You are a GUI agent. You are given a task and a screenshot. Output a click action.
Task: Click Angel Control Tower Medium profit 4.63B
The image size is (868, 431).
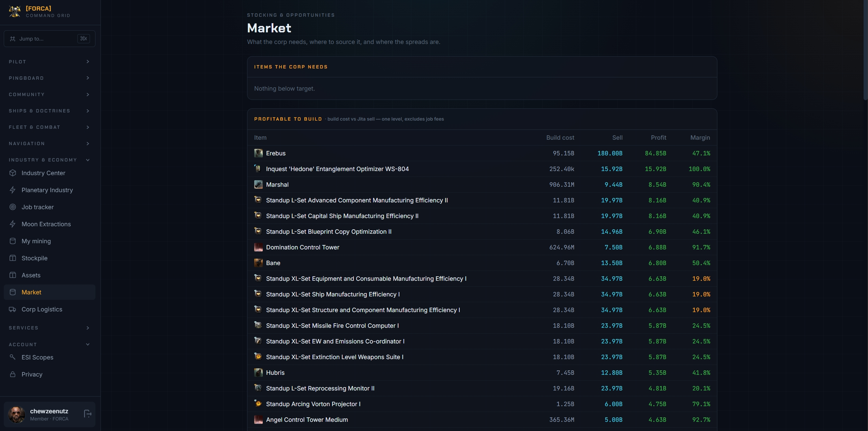pyautogui.click(x=657, y=420)
